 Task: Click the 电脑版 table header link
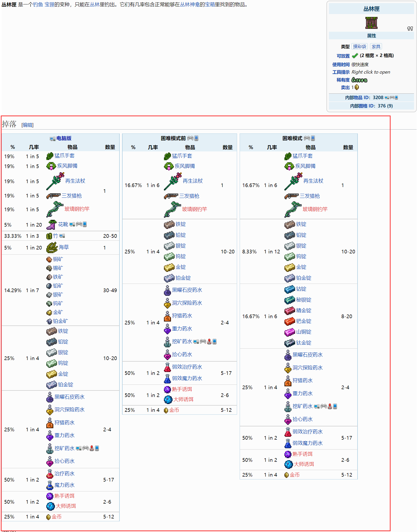64,138
